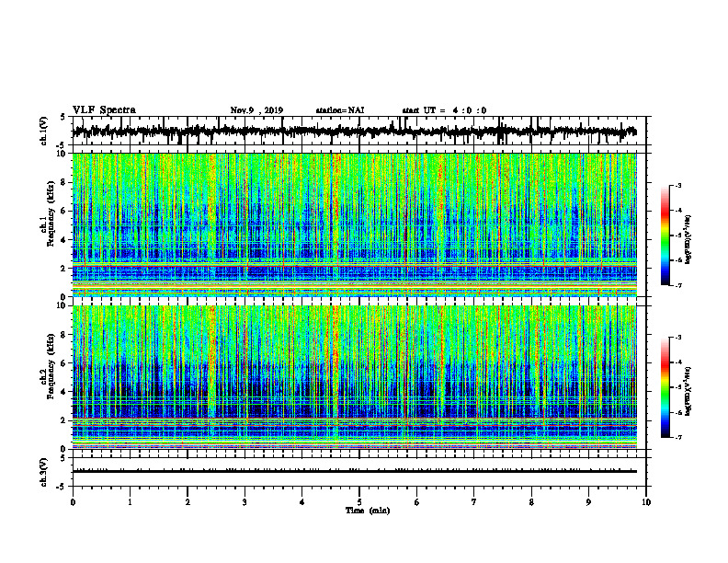The image size is (728, 563).
Task: Click the ch.1 colorbar log(PSD) label
Action: click(x=688, y=240)
